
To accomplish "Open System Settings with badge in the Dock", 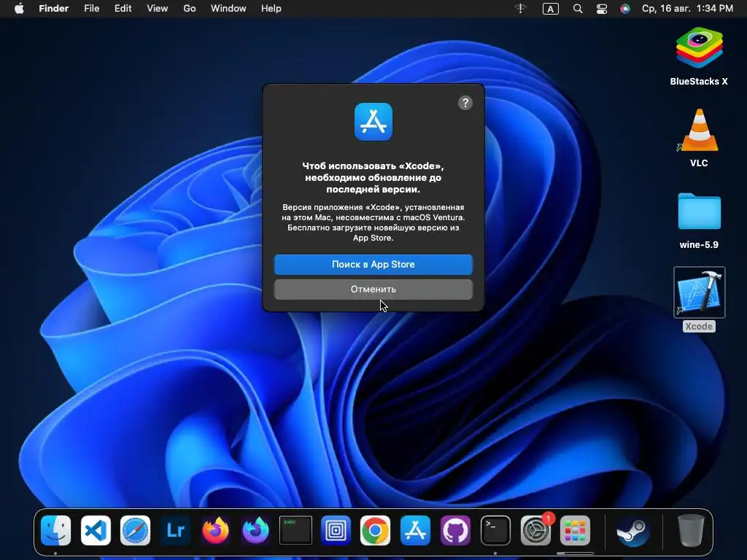I will click(535, 530).
